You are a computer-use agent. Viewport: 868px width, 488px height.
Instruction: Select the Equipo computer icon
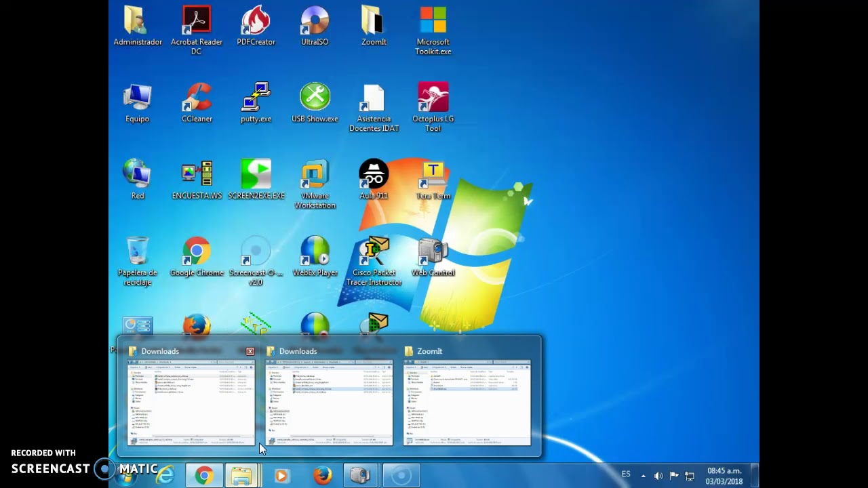click(137, 103)
